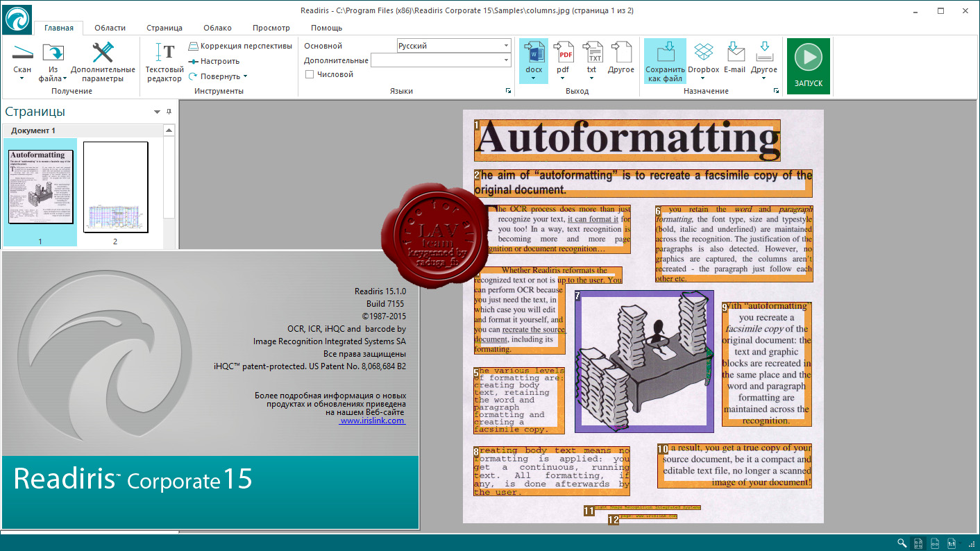980x551 pixels.
Task: Open the 'Основной' language dropdown showing Русский
Action: pos(454,46)
